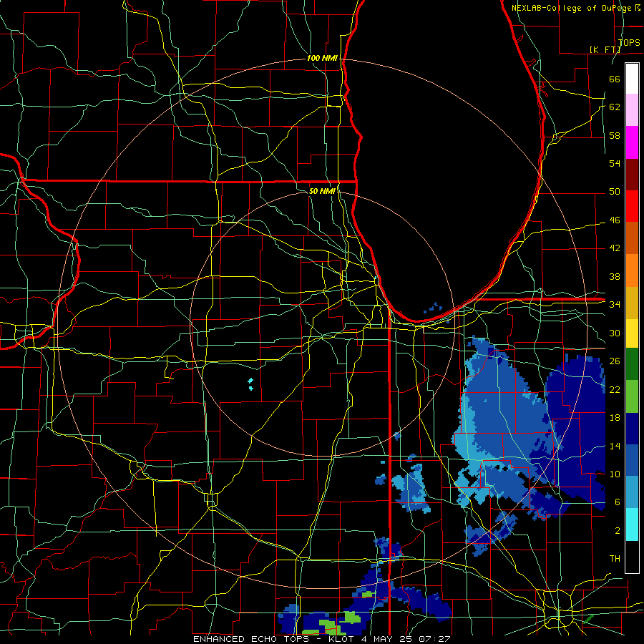Click the 'TH' legend label
This screenshot has width=644, height=644.
(615, 559)
